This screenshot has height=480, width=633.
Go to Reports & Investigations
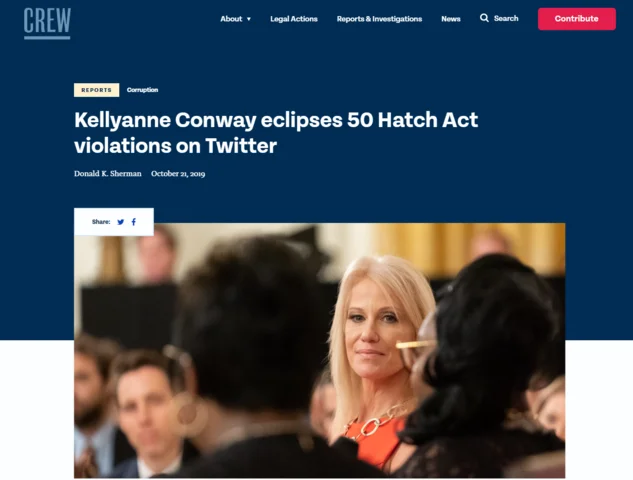click(x=379, y=19)
